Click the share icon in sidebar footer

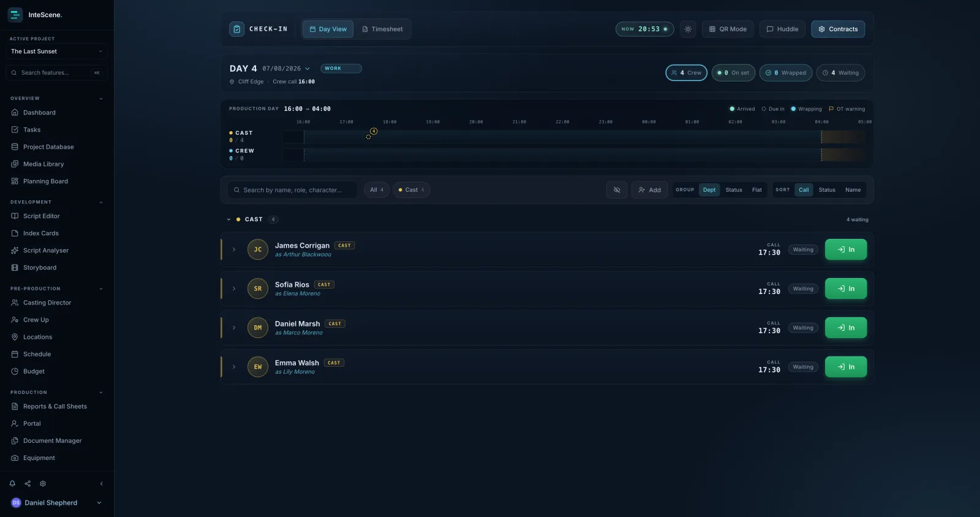point(28,484)
